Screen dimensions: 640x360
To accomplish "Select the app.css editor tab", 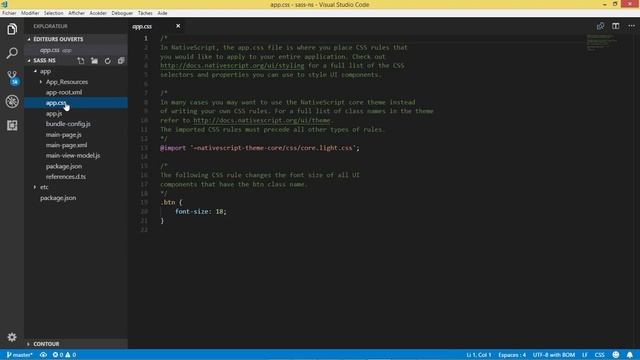I will click(157, 26).
